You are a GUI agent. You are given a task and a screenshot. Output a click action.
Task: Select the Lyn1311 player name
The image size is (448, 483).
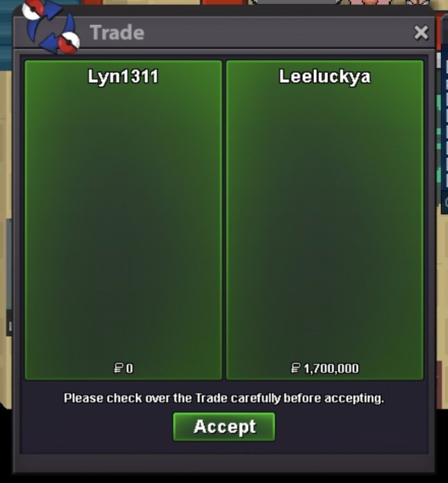(x=123, y=76)
